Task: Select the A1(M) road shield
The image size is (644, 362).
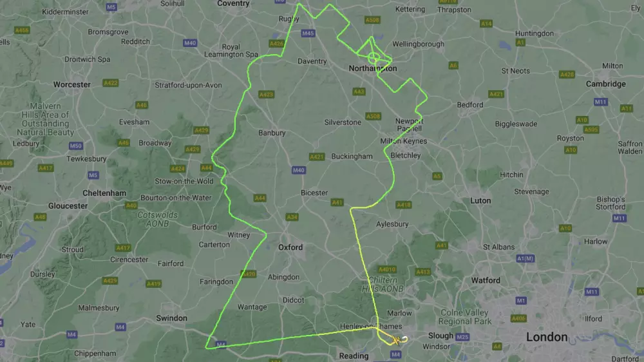Action: tap(526, 258)
